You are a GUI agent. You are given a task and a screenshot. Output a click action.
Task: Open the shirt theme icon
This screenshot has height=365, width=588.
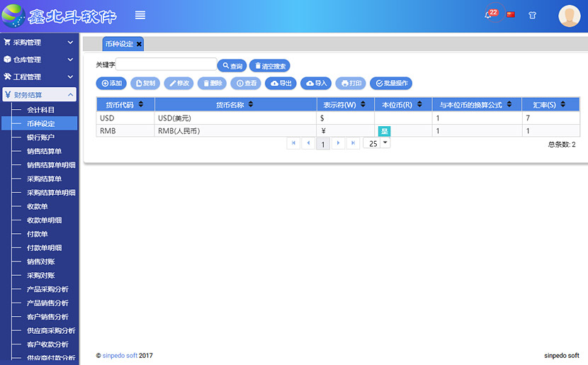coord(532,16)
